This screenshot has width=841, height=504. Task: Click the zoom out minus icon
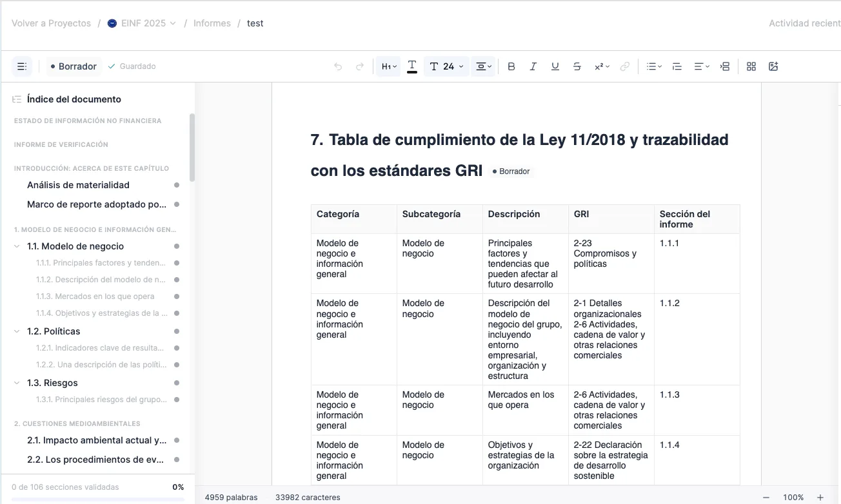point(766,498)
